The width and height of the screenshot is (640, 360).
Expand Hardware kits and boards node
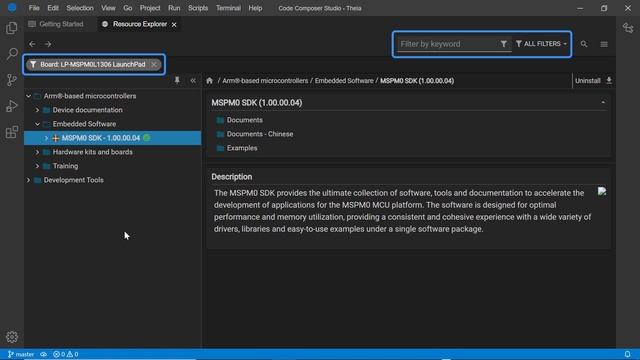point(38,152)
